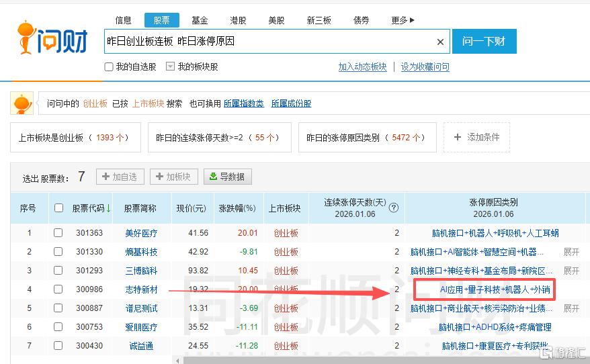Viewport: 590px width, 364px height.
Task: Open the 所属指数类 link
Action: (x=244, y=103)
